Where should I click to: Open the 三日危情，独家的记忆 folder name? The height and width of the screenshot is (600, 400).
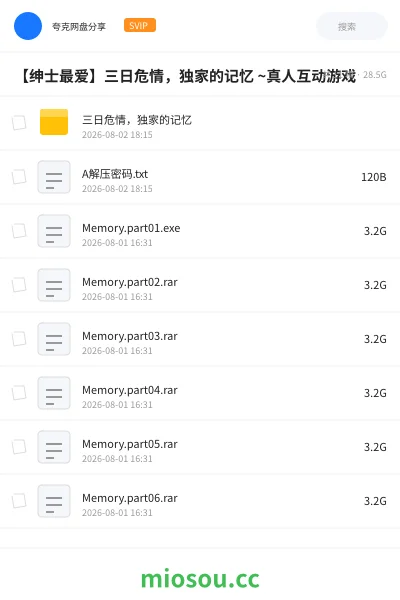click(137, 120)
